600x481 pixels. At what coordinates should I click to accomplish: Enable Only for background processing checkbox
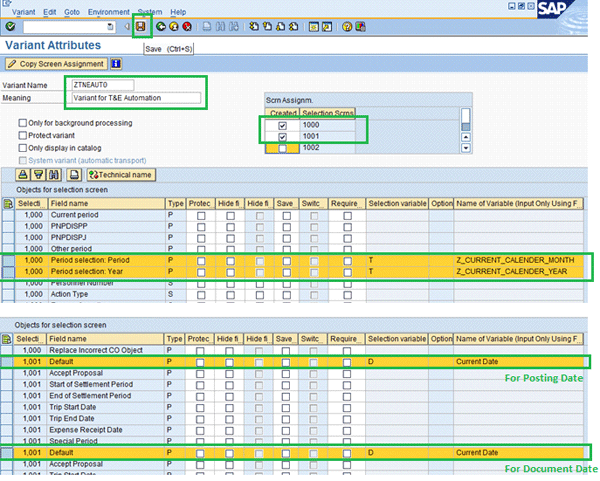point(23,123)
